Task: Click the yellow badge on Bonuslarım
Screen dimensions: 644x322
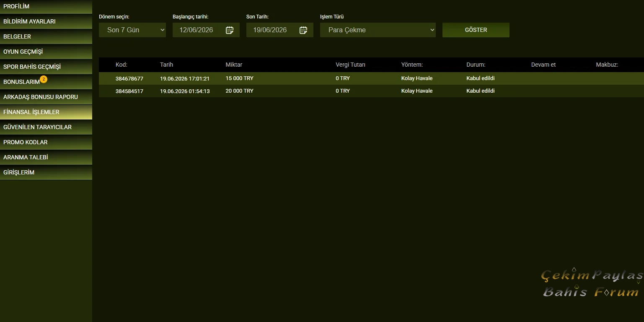Action: coord(44,79)
